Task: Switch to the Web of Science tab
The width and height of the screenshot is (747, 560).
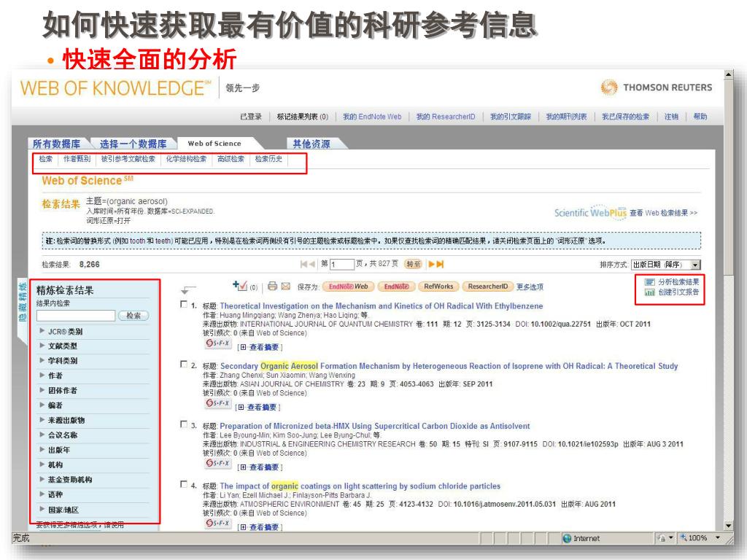Action: (x=214, y=144)
